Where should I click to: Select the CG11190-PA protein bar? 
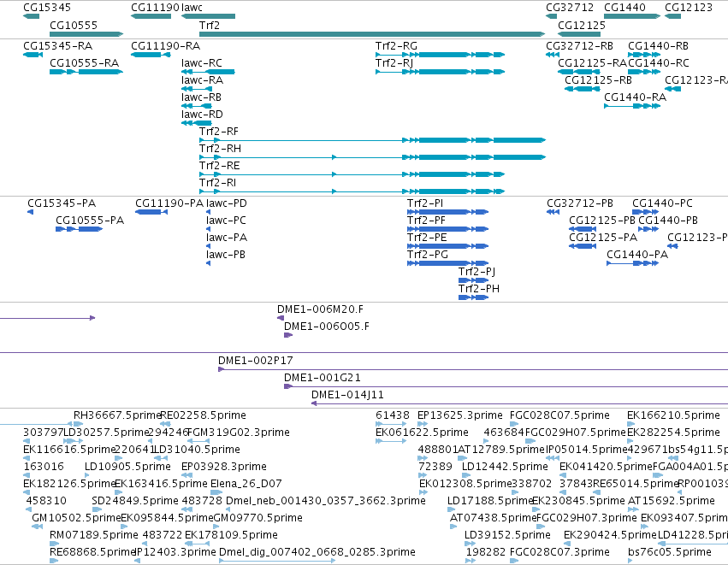[151, 212]
